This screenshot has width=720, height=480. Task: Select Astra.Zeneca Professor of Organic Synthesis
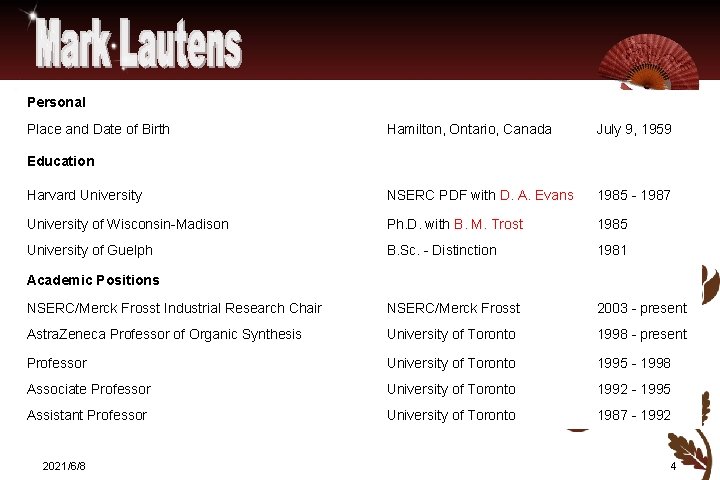tap(164, 334)
